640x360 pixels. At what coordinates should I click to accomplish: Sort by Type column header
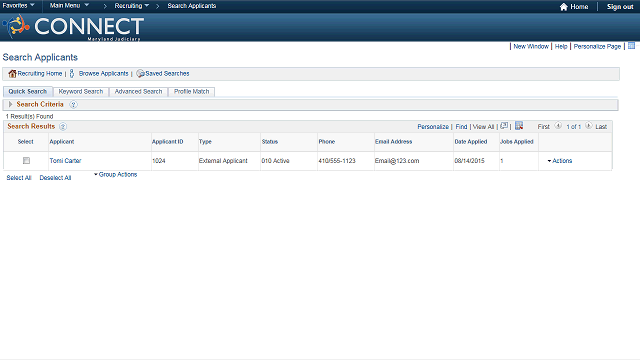pyautogui.click(x=205, y=142)
